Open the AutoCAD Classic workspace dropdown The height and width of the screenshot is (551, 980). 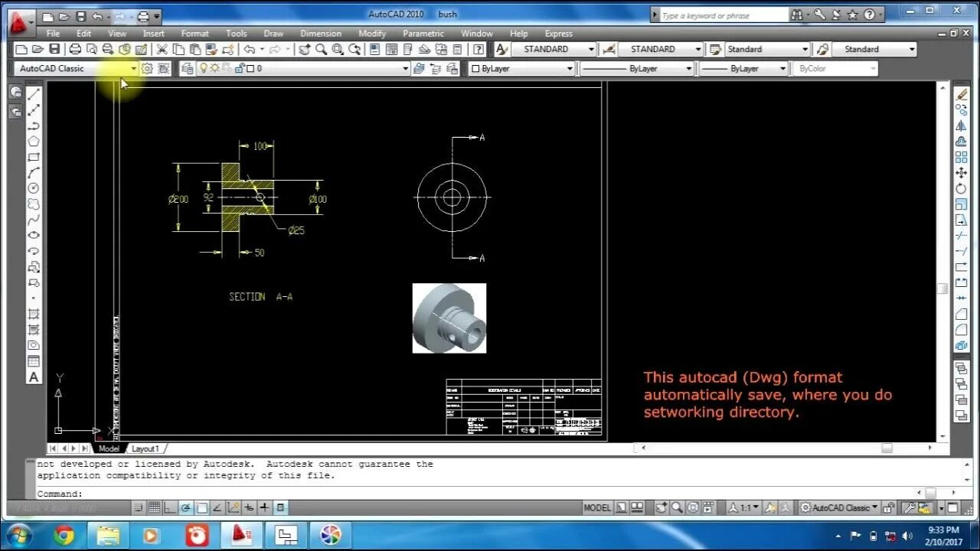(x=76, y=68)
